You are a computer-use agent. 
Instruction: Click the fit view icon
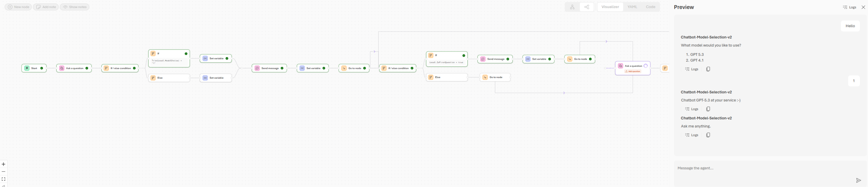(x=3, y=179)
